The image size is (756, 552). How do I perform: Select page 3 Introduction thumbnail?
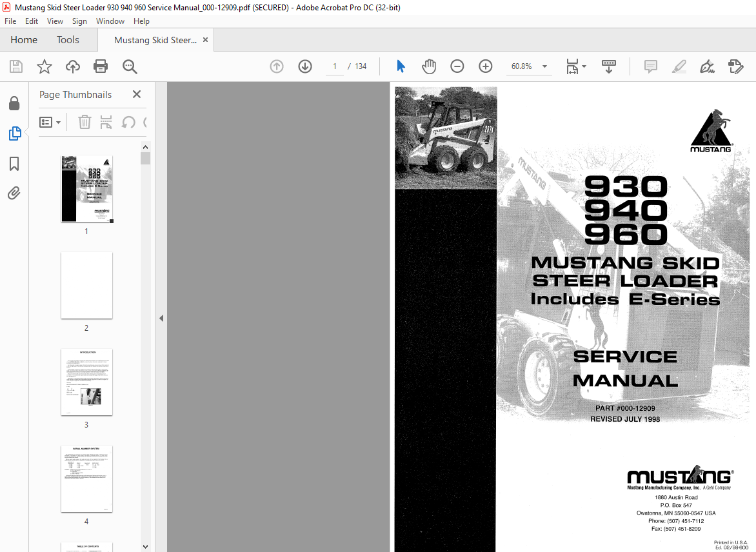(x=87, y=382)
